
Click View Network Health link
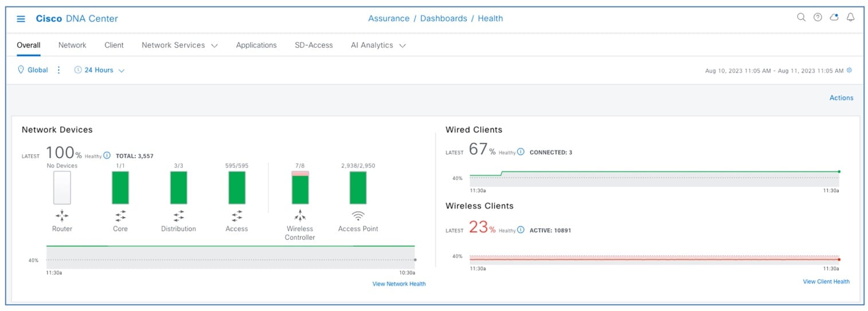coord(399,284)
